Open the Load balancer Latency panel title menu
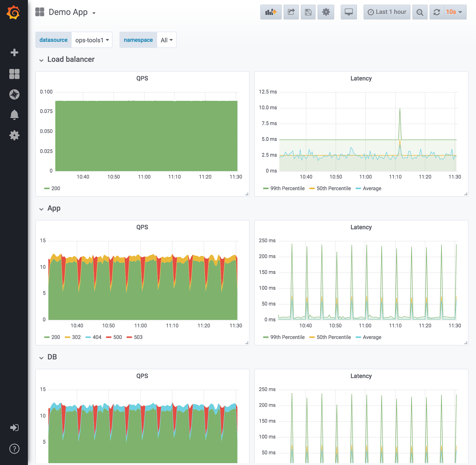The image size is (476, 465). pyautogui.click(x=361, y=78)
